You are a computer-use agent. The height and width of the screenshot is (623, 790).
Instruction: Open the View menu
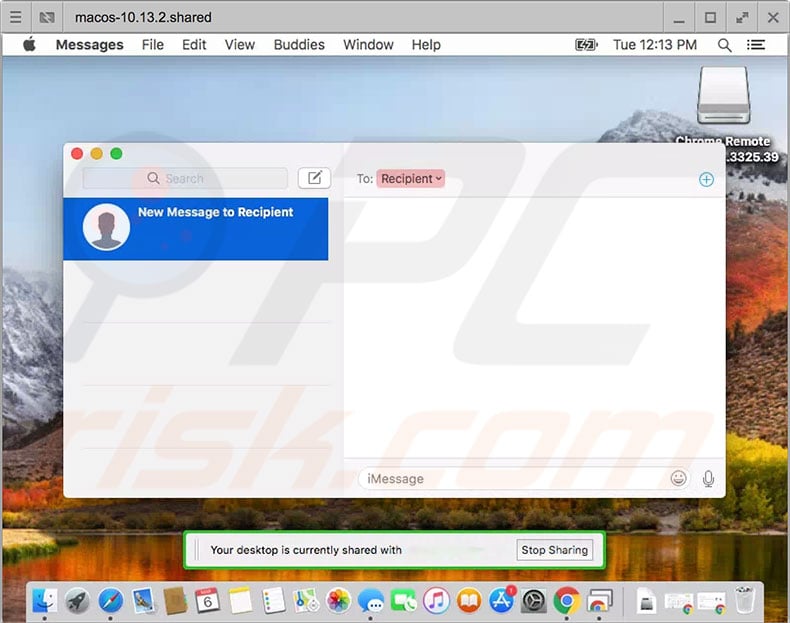pyautogui.click(x=239, y=45)
